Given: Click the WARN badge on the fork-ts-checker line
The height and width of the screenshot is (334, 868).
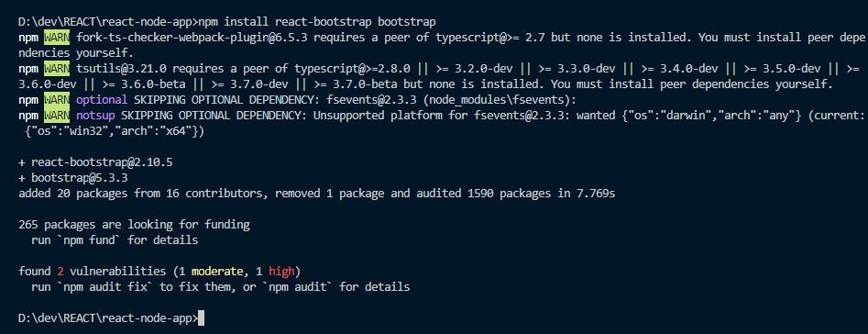Looking at the screenshot, I should point(57,38).
